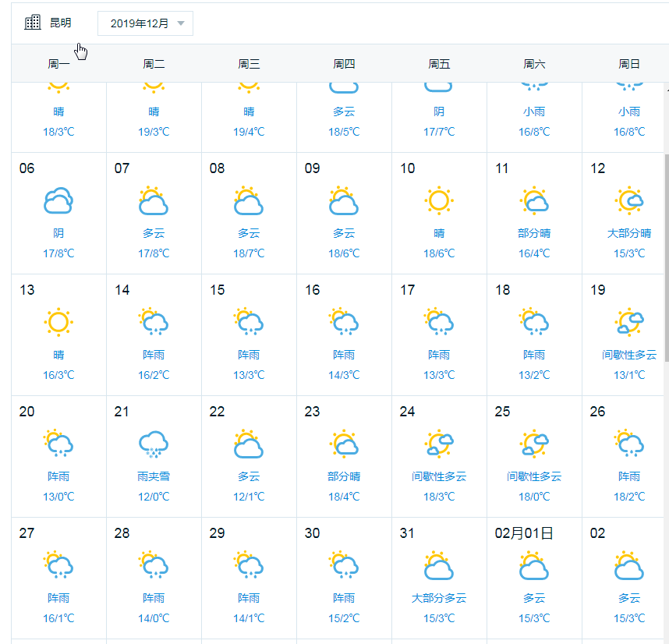Click the 雨夹雪 label on day 21

click(x=154, y=476)
